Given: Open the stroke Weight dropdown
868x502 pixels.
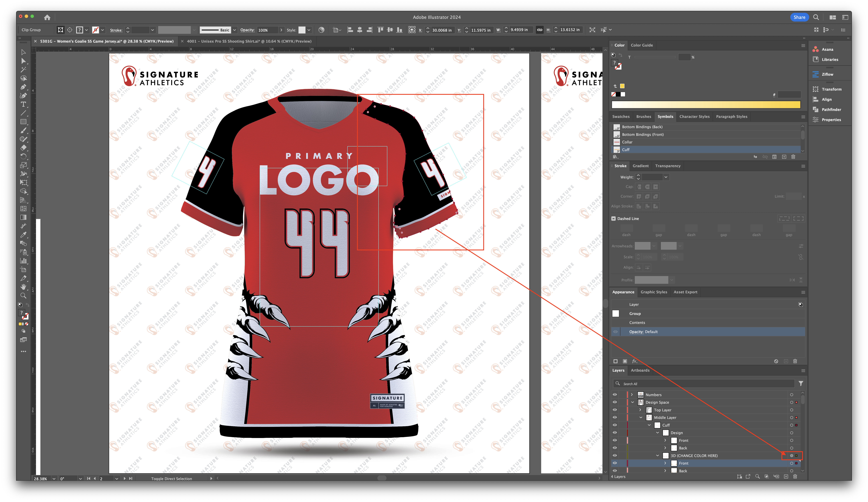Looking at the screenshot, I should (x=666, y=177).
